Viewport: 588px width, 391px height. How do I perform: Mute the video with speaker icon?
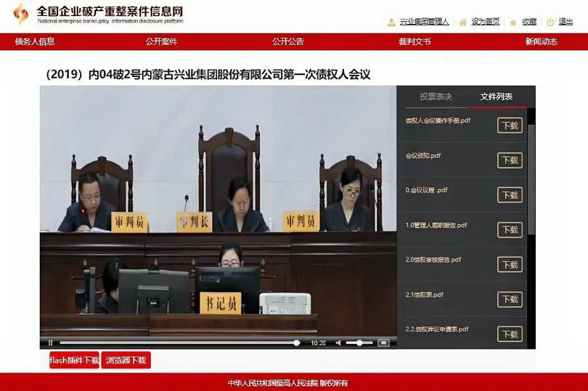point(338,342)
